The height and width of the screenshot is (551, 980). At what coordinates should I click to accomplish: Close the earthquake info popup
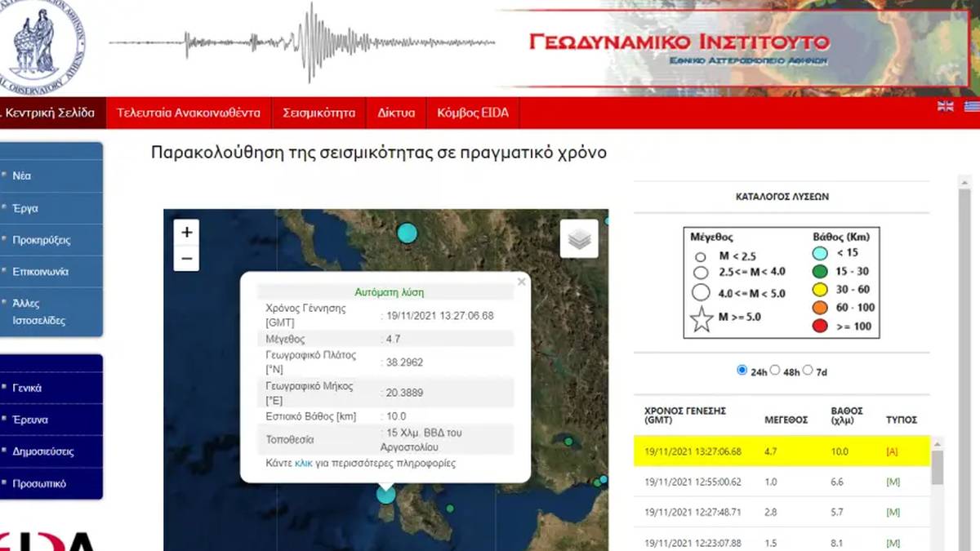[521, 282]
